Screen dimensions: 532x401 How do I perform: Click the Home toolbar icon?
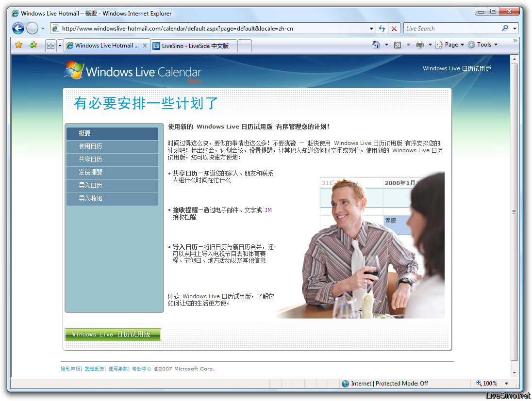tap(376, 45)
